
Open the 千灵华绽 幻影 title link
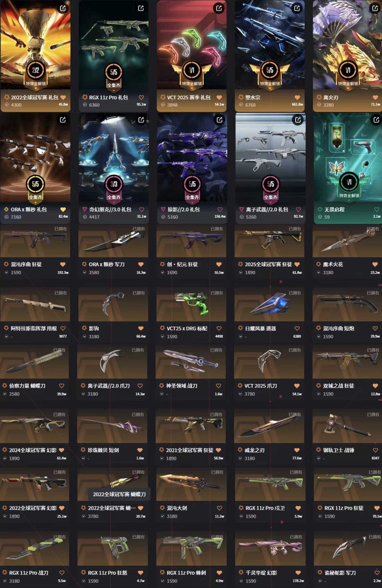[261, 572]
